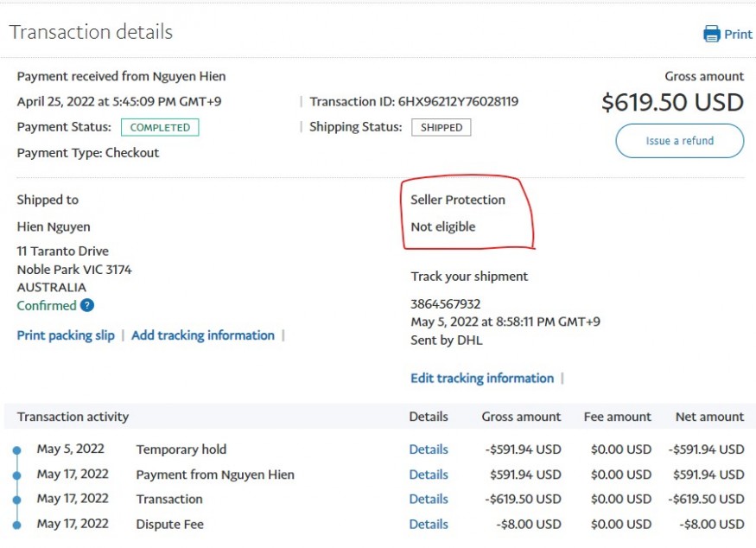Open Details for Dispute Fee
The width and height of the screenshot is (756, 548).
coord(429,525)
